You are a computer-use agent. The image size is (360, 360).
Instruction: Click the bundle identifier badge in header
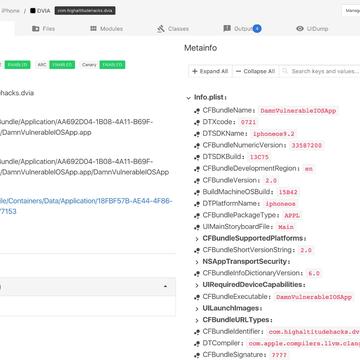point(85,11)
